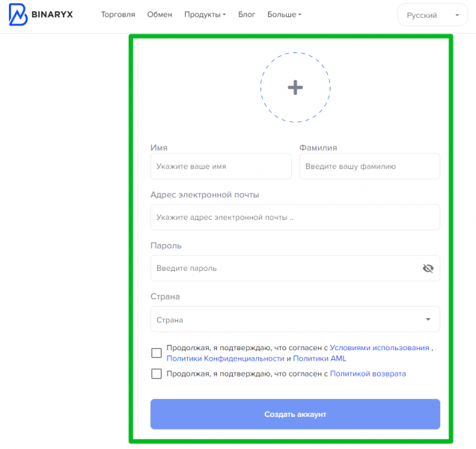This screenshot has width=476, height=449.
Task: Expand the Продукты menu
Action: [x=205, y=14]
